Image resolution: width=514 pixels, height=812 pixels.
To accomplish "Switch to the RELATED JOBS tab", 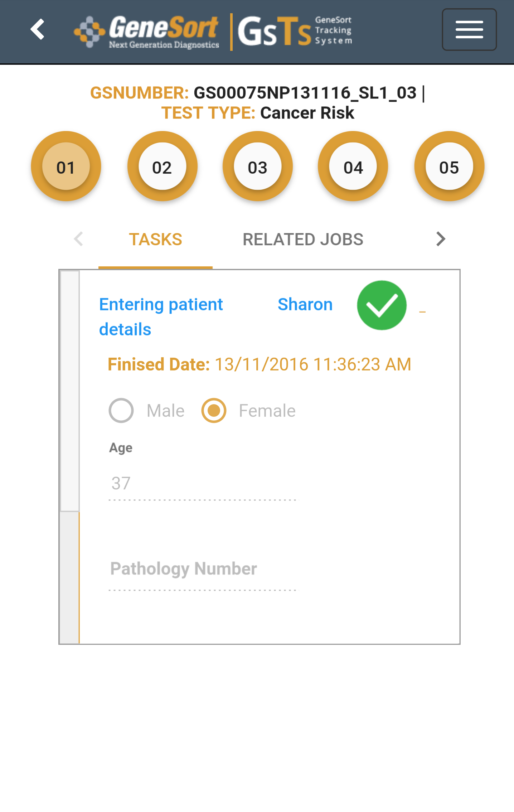I will tap(303, 240).
